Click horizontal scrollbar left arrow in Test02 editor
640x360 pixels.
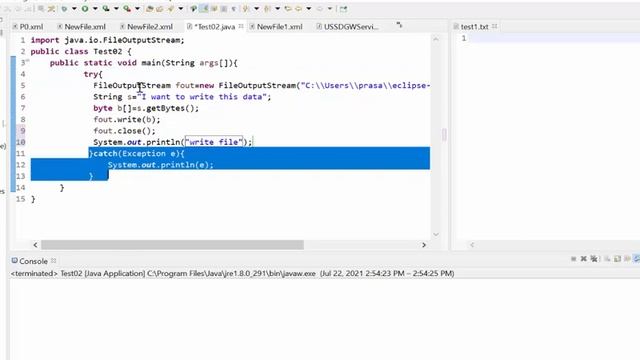coord(36,245)
